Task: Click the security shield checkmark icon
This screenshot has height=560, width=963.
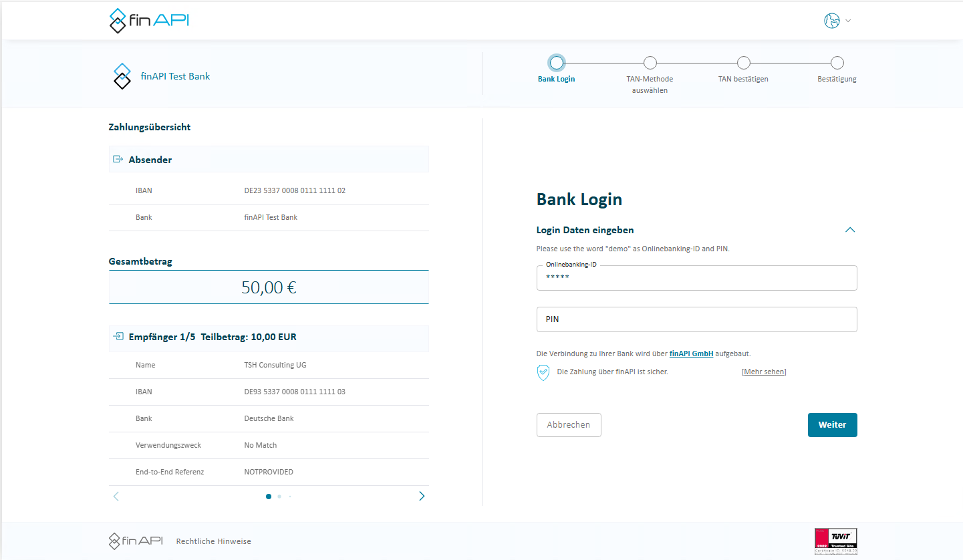Action: coord(543,372)
